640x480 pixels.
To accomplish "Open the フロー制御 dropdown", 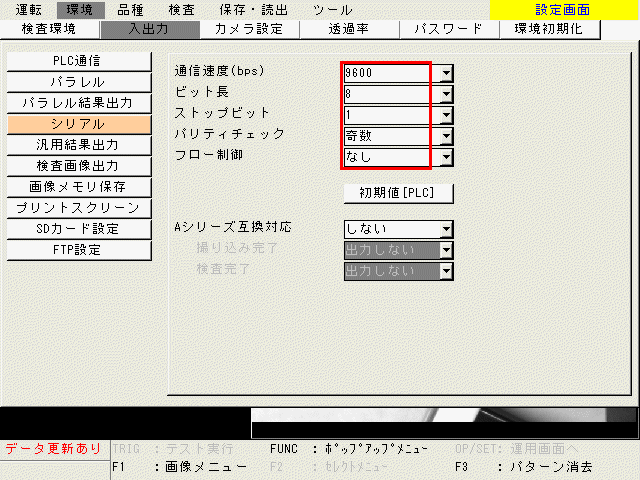I will (x=446, y=157).
